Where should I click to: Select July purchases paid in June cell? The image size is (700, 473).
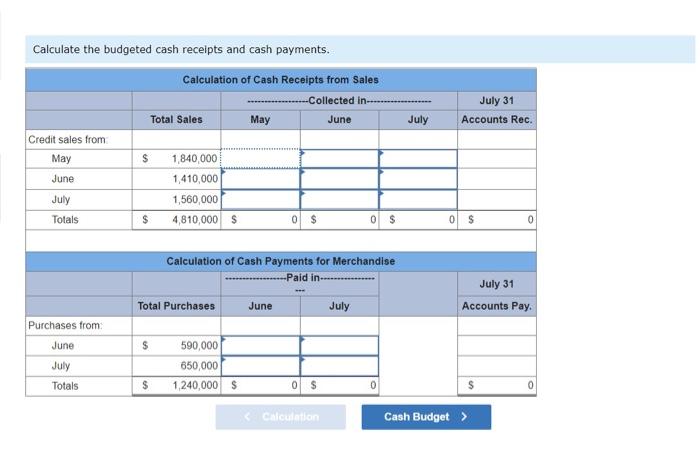pyautogui.click(x=261, y=366)
